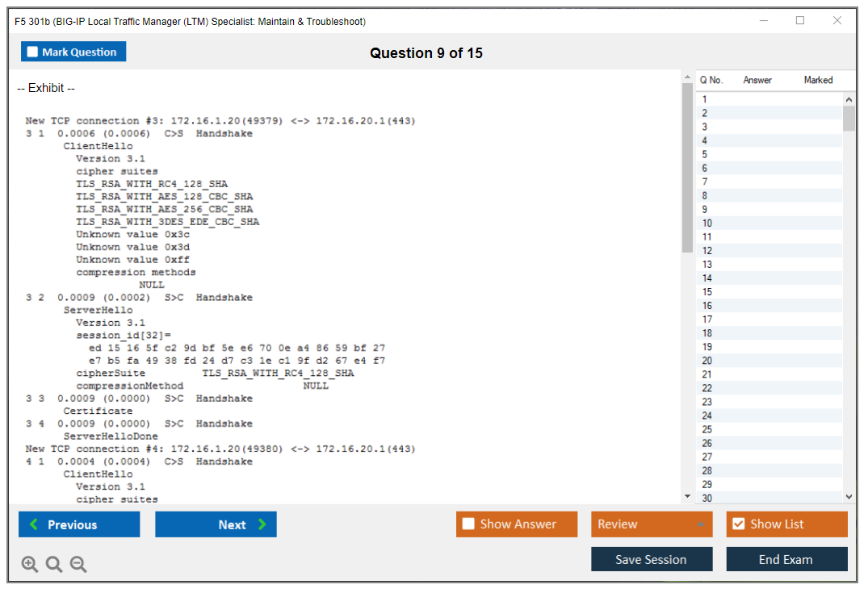Viewport: 868px width, 593px height.
Task: Go to the Previous question
Action: pos(79,524)
